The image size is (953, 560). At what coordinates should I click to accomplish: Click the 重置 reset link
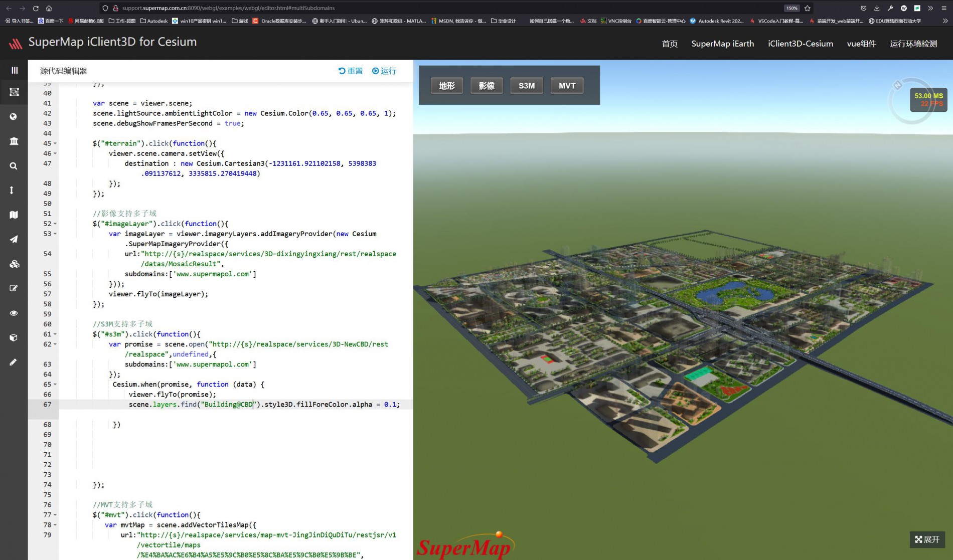350,71
